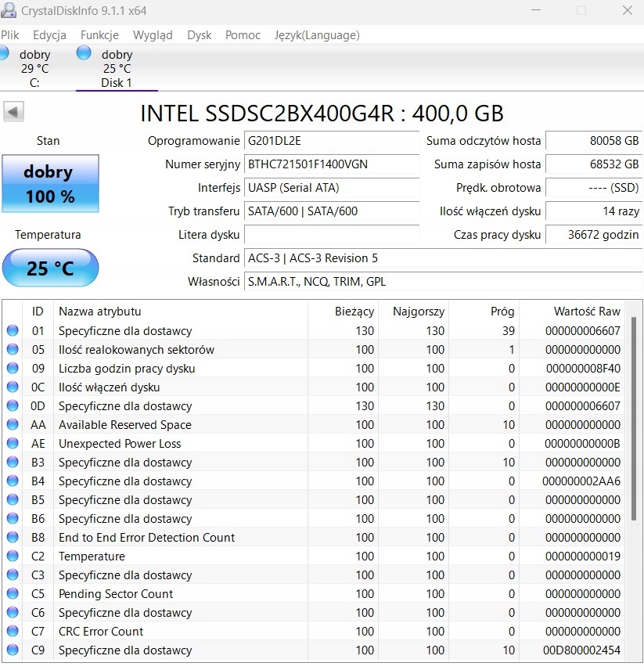Click the Własności field with S.M.A.R.T., NCQ
Image resolution: width=644 pixels, height=670 pixels.
pyautogui.click(x=443, y=282)
